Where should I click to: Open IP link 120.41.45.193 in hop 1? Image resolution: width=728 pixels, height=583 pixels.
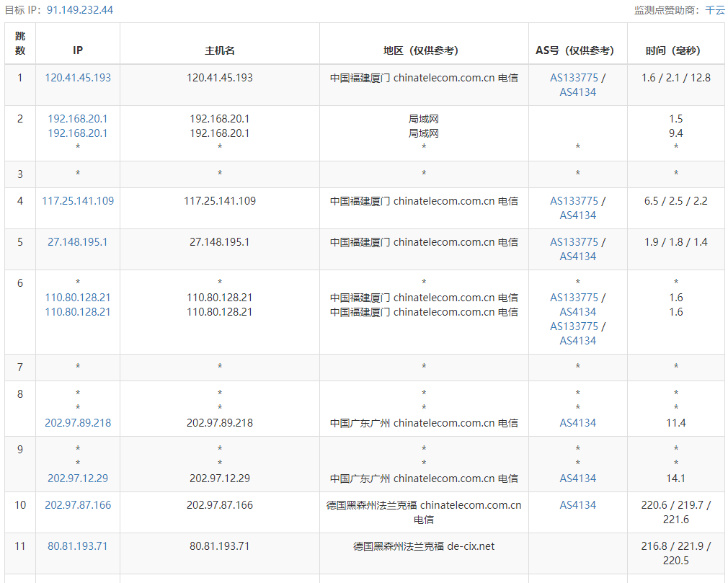[78, 78]
